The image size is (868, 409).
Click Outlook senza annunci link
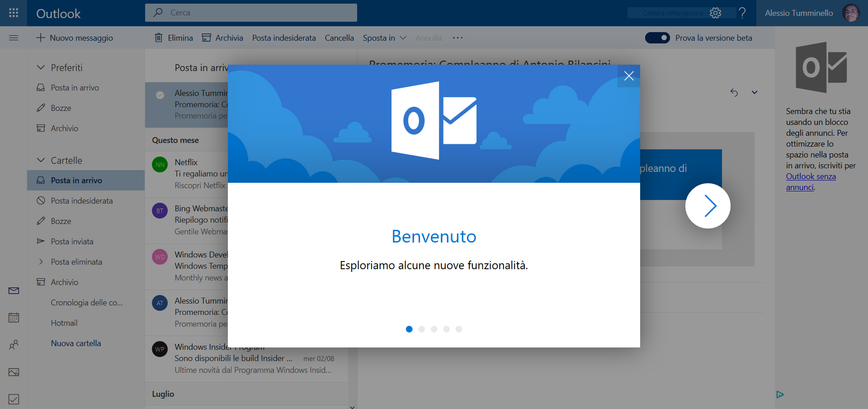811,182
